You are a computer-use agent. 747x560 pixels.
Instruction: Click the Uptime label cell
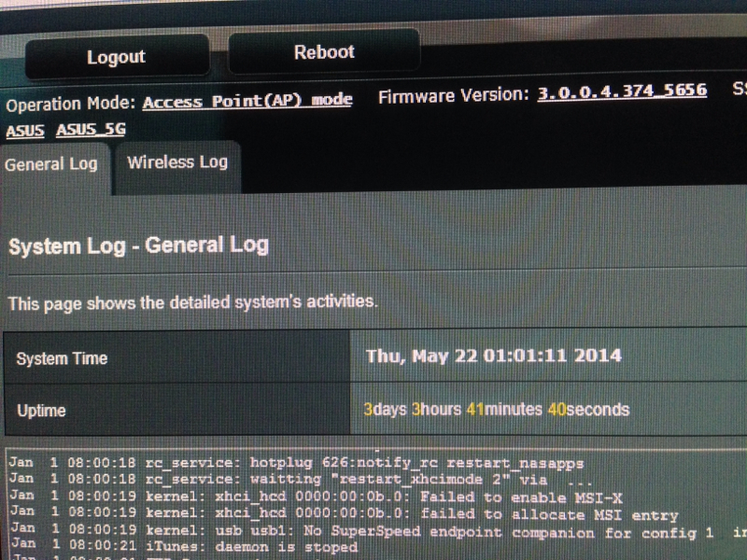click(x=176, y=410)
